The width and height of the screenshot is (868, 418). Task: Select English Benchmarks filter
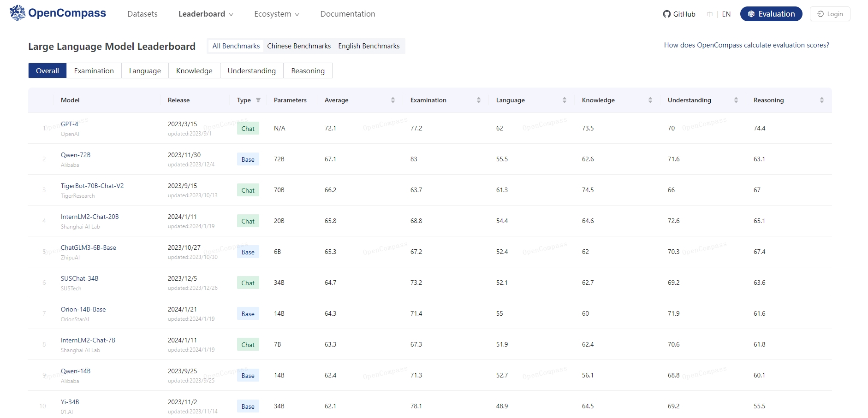(369, 46)
